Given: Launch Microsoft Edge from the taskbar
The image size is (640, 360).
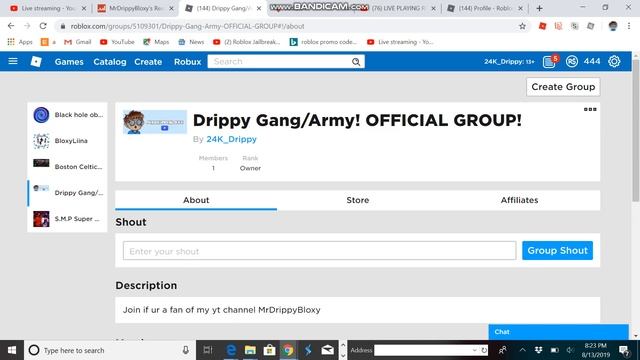Looking at the screenshot, I should (x=231, y=350).
